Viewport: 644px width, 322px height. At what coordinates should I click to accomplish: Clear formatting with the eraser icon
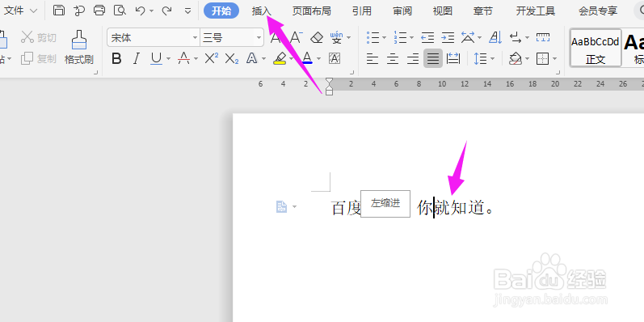[x=317, y=38]
